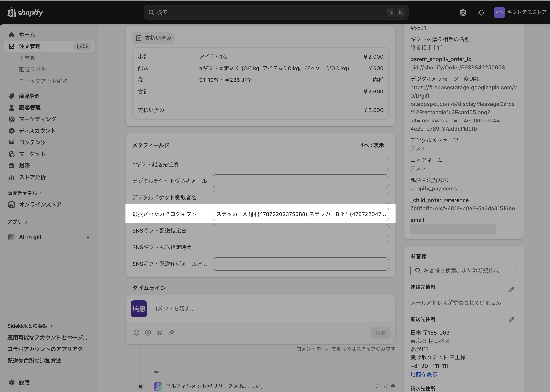This screenshot has width=550, height=392.
Task: Click the customer search field
Action: coord(464,271)
